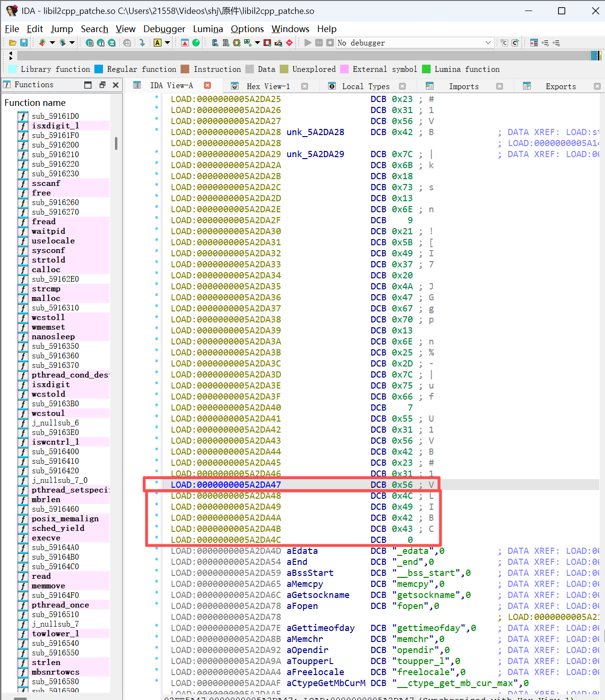Screen dimensions: 605x700
Task: Click the first 'C' tracing toolbar icon
Action: [504, 43]
